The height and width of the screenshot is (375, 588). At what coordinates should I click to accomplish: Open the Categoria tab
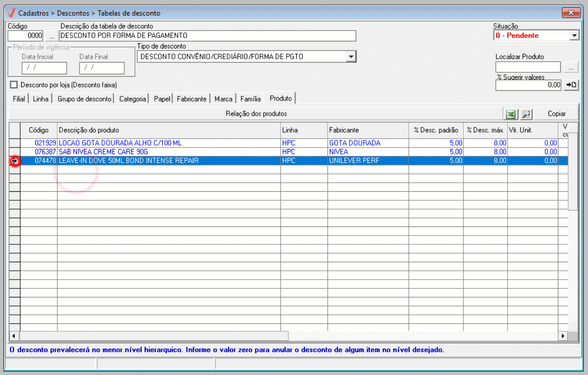132,99
